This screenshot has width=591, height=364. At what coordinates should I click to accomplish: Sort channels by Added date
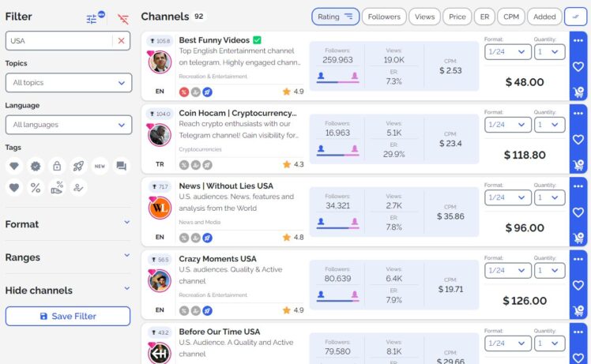coord(544,17)
